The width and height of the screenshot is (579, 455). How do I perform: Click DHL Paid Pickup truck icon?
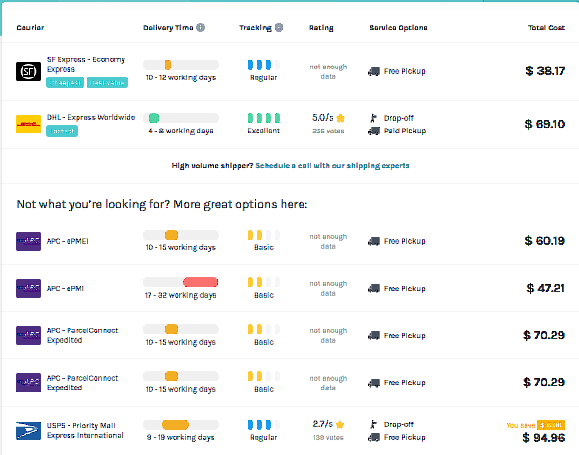point(374,131)
